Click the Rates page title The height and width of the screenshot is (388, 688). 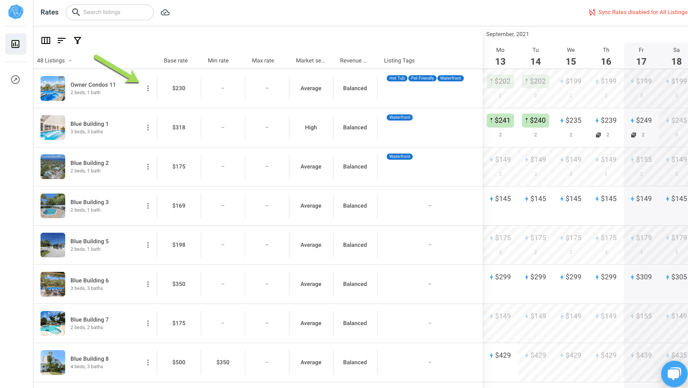(49, 12)
